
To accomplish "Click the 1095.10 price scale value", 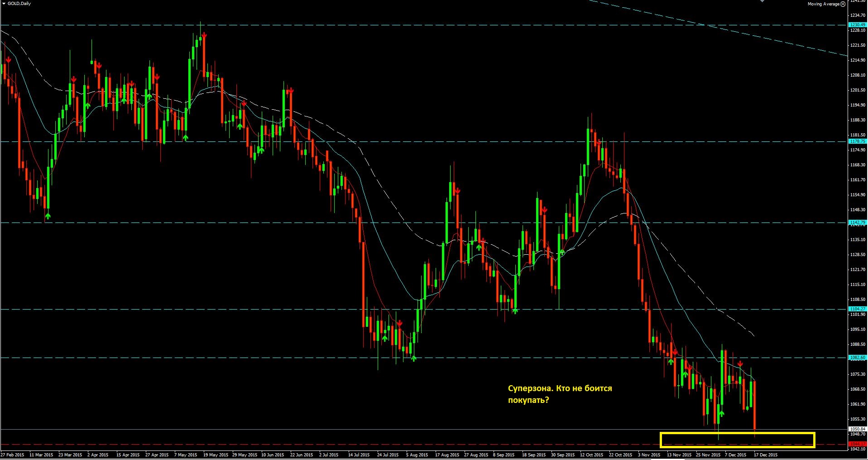I will 858,329.
